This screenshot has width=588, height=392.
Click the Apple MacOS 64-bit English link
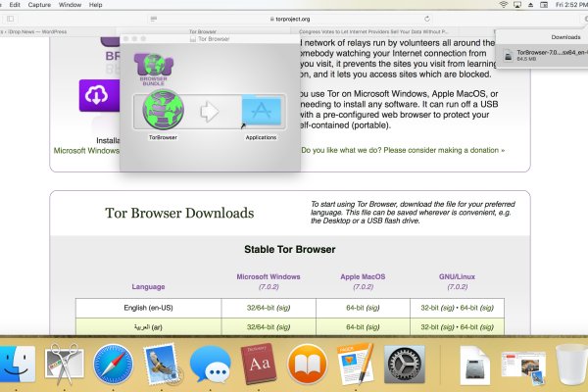pyautogui.click(x=357, y=307)
